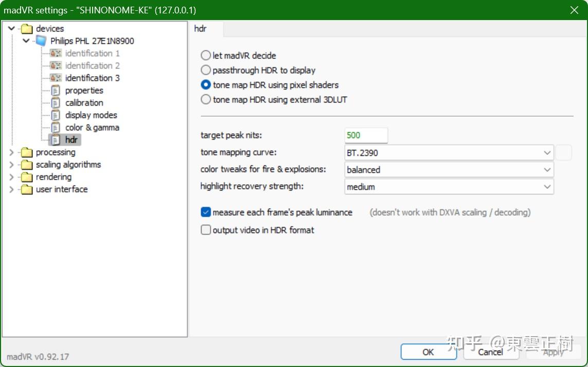Click the user interface folder icon
This screenshot has width=588, height=367.
point(27,189)
